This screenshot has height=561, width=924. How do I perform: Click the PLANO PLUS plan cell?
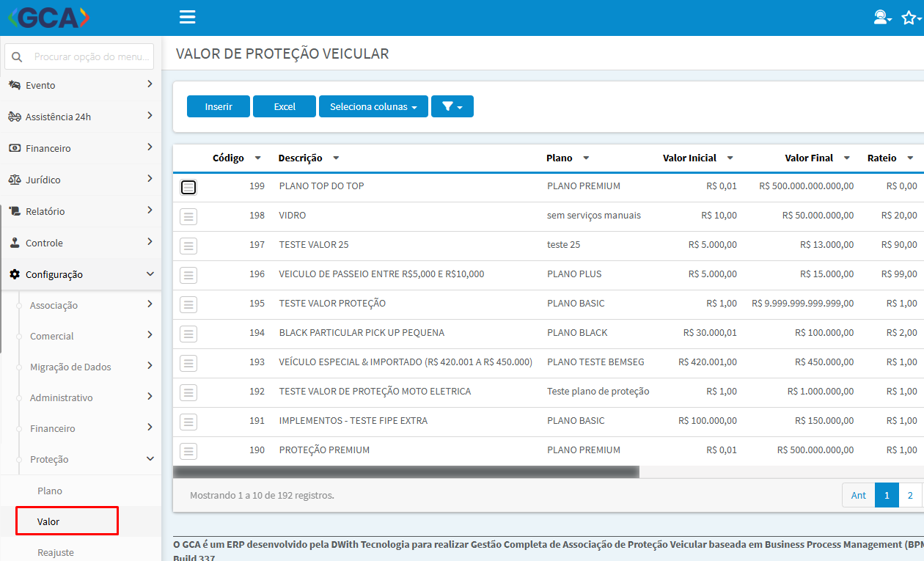tap(574, 274)
